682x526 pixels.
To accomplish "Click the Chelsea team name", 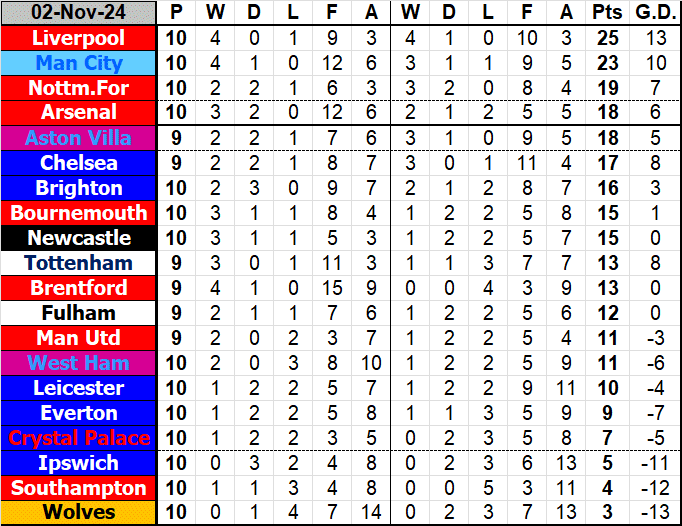I will (x=79, y=163).
